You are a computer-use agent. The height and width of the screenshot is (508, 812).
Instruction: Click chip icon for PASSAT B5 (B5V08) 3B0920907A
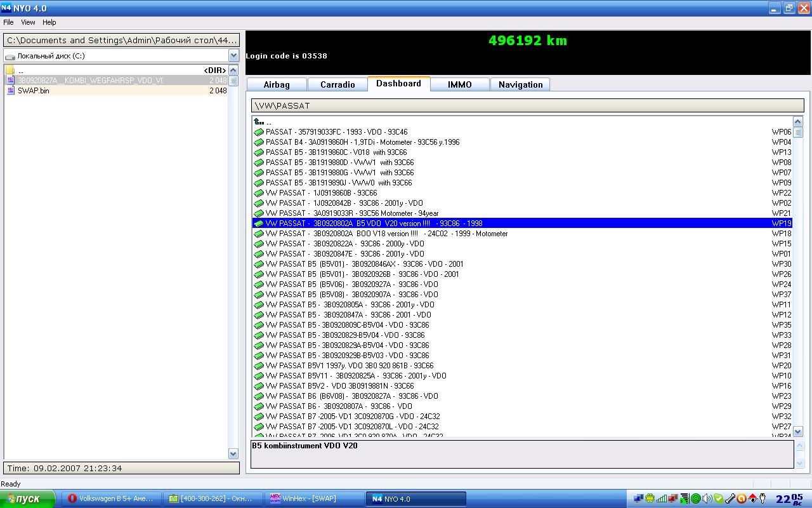[259, 295]
